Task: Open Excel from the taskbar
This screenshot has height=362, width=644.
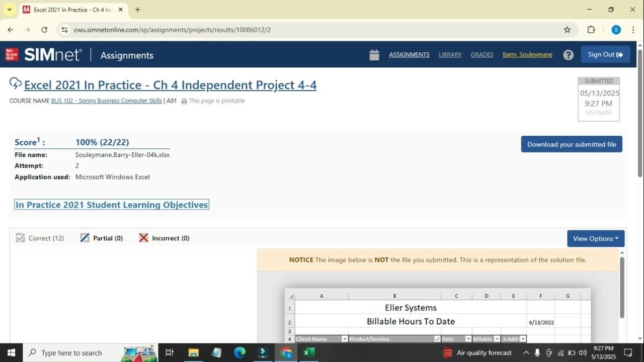Action: (309, 352)
